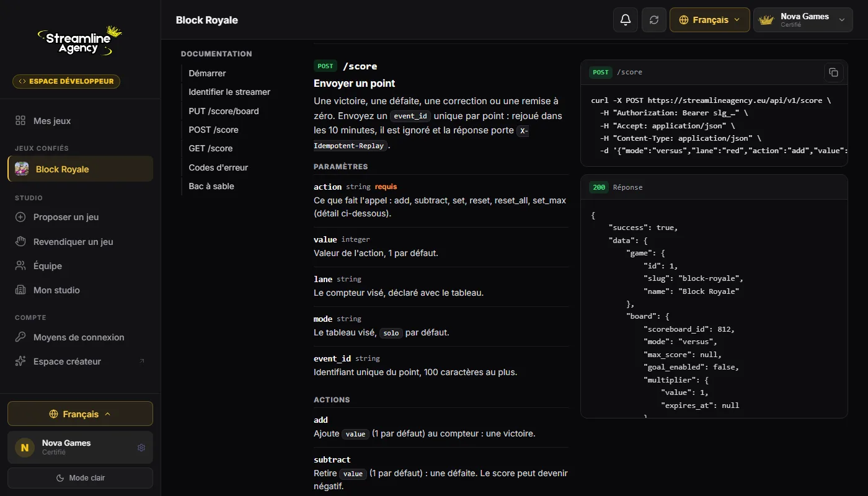Open PUT /score/board documentation
The width and height of the screenshot is (868, 496).
(x=224, y=111)
